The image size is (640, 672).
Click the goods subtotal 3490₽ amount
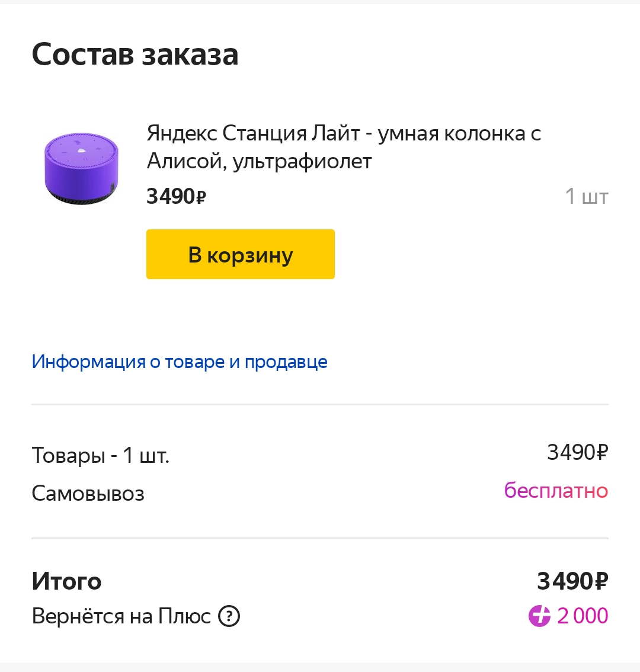click(577, 452)
